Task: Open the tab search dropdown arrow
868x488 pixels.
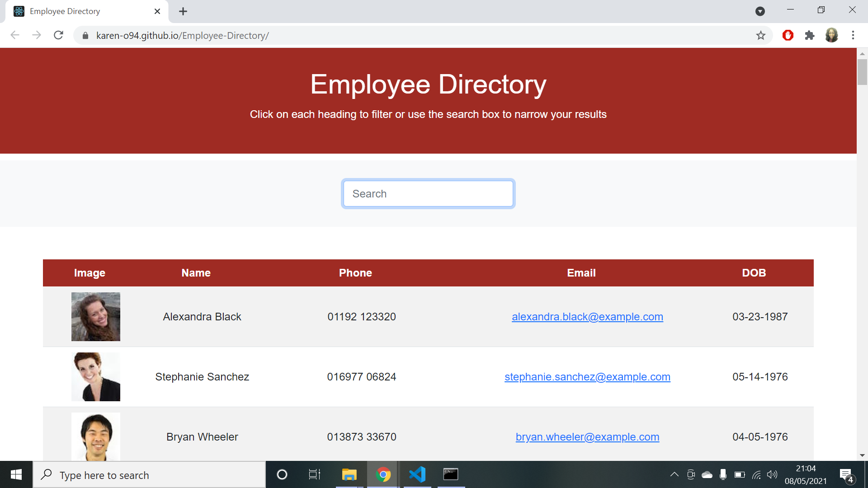Action: [760, 11]
